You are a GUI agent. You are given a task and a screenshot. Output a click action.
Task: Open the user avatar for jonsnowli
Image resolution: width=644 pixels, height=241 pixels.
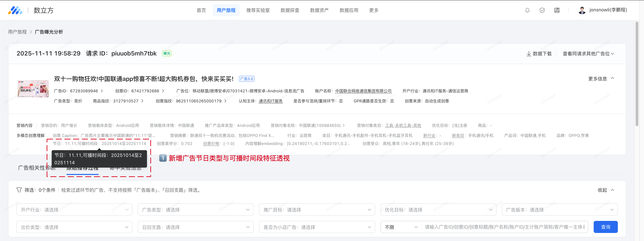coord(582,10)
